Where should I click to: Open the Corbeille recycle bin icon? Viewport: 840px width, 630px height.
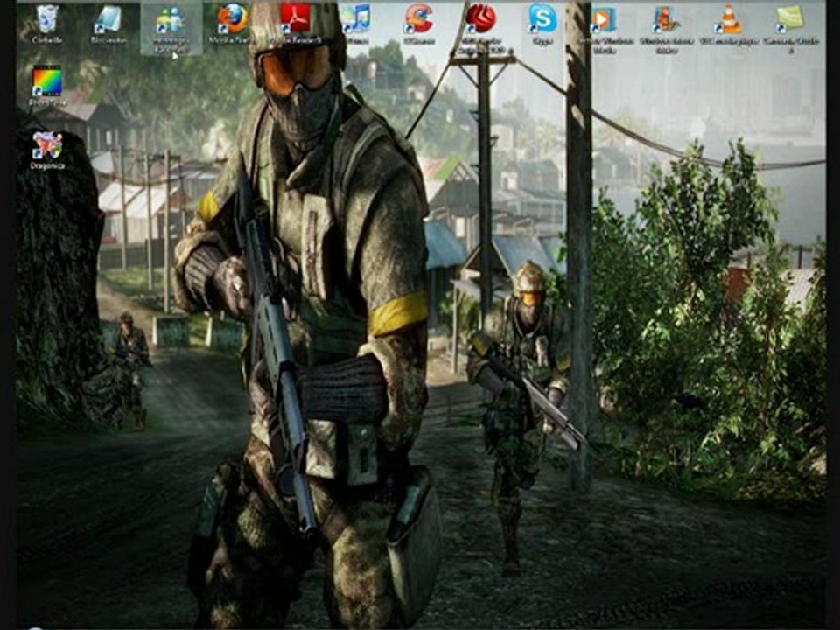[47, 24]
